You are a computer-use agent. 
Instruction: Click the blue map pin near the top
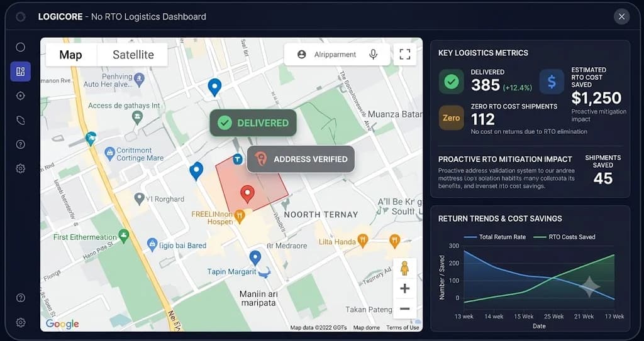[214, 87]
